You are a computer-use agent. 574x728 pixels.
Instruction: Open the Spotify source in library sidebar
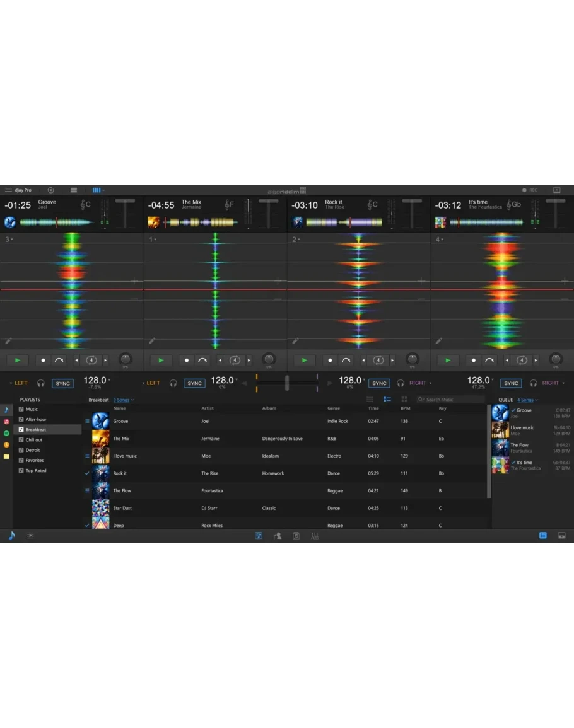(6, 434)
